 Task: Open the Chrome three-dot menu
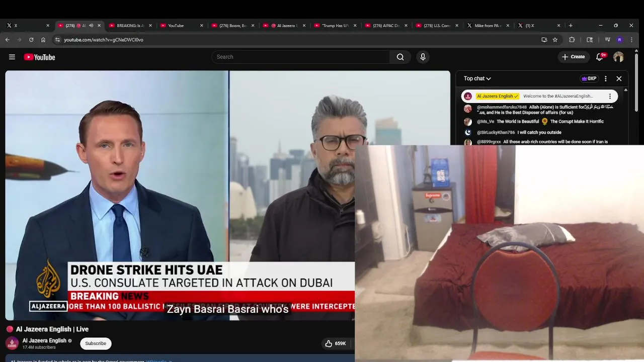[631, 40]
